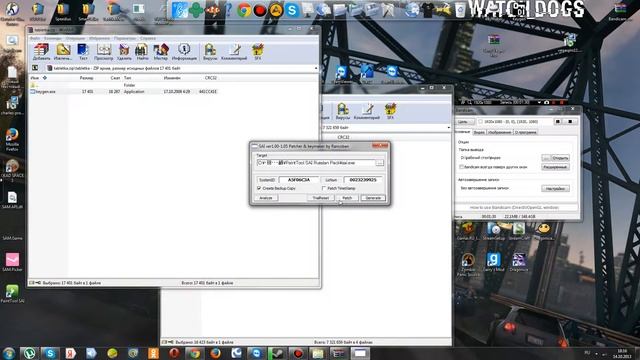Click the Wizard (Мастер) icon in front WinRAR window
This screenshot has height=360, width=640.
(x=161, y=52)
